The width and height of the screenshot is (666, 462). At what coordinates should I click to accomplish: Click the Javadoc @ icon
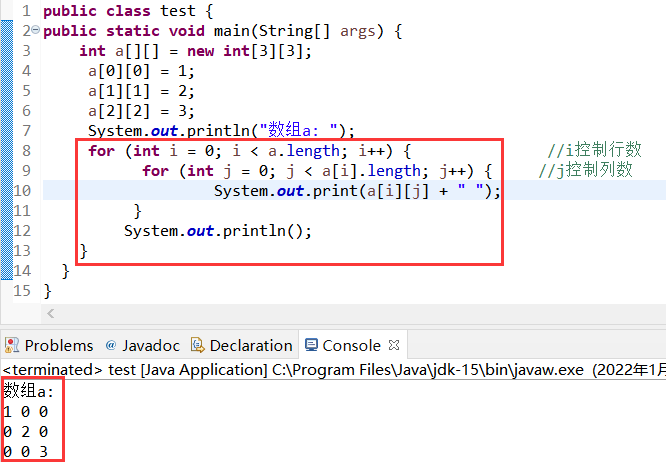[110, 345]
